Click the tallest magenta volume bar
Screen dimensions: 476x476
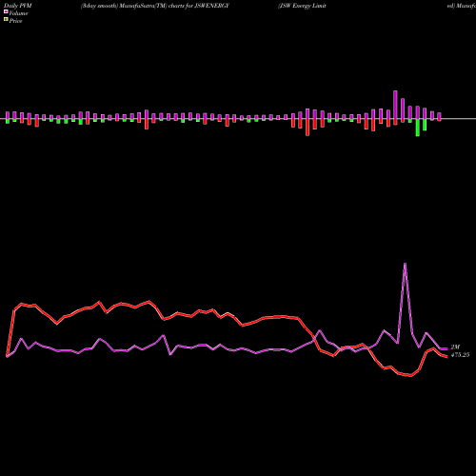[x=395, y=105]
